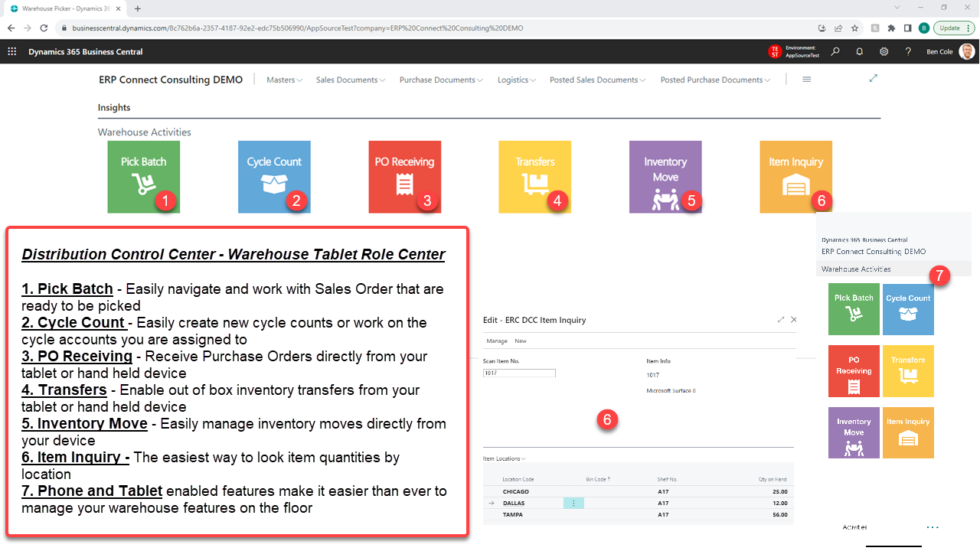Expand the Logistics dropdown menu
Viewport: 980px width, 551px height.
click(x=516, y=80)
